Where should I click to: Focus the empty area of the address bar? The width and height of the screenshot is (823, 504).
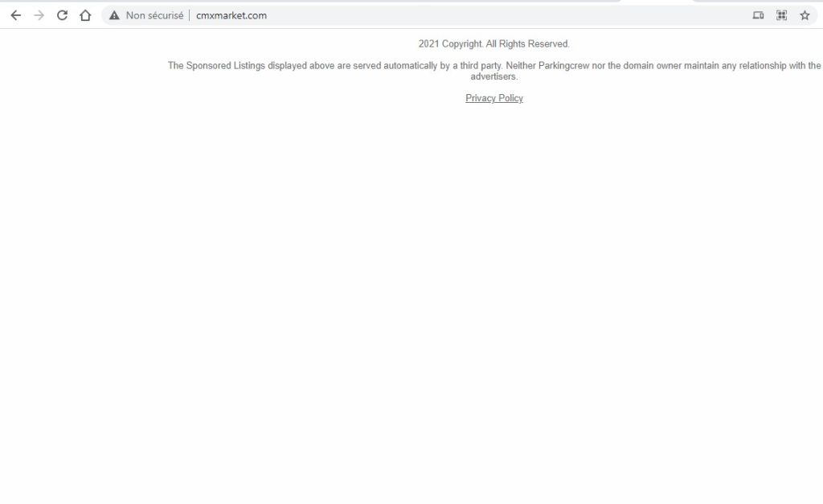click(504, 16)
